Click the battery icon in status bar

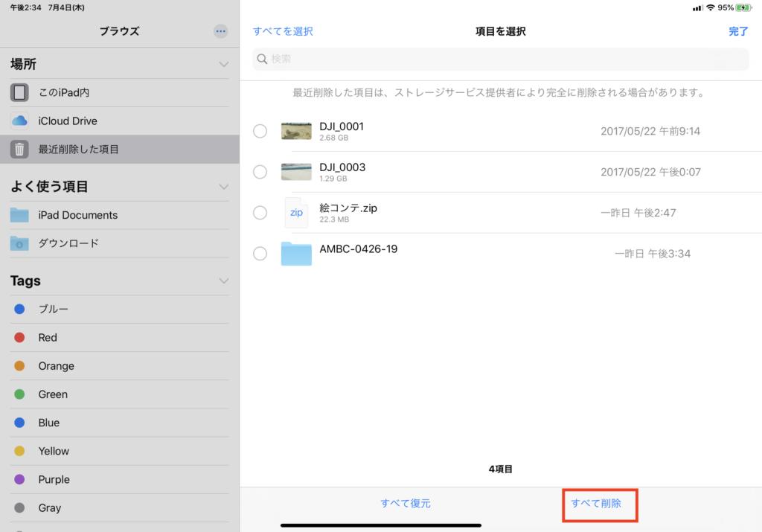pyautogui.click(x=743, y=7)
